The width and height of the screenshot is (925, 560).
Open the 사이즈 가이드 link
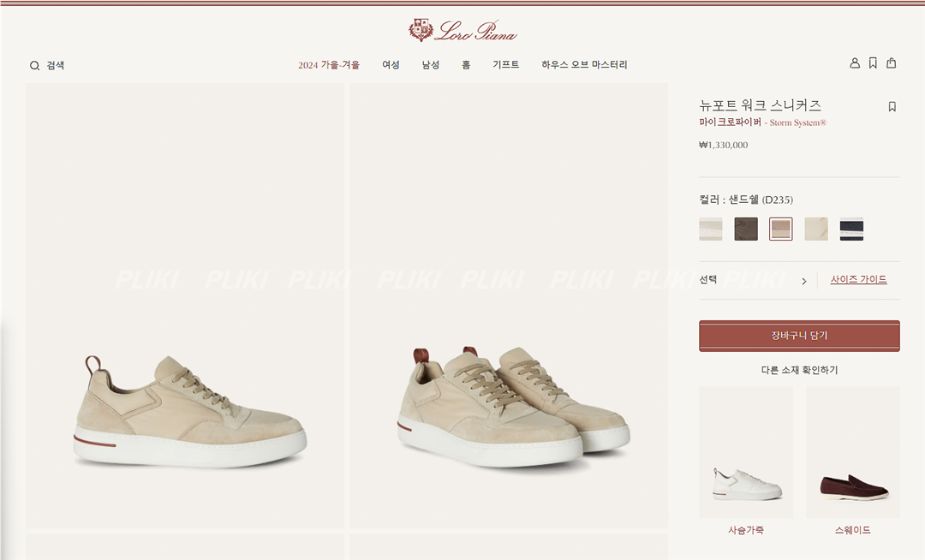(858, 279)
